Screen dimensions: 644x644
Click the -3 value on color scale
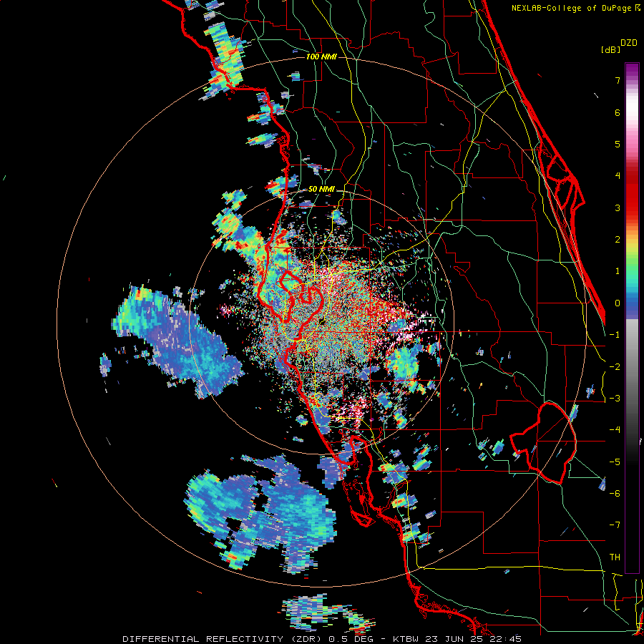click(x=615, y=399)
